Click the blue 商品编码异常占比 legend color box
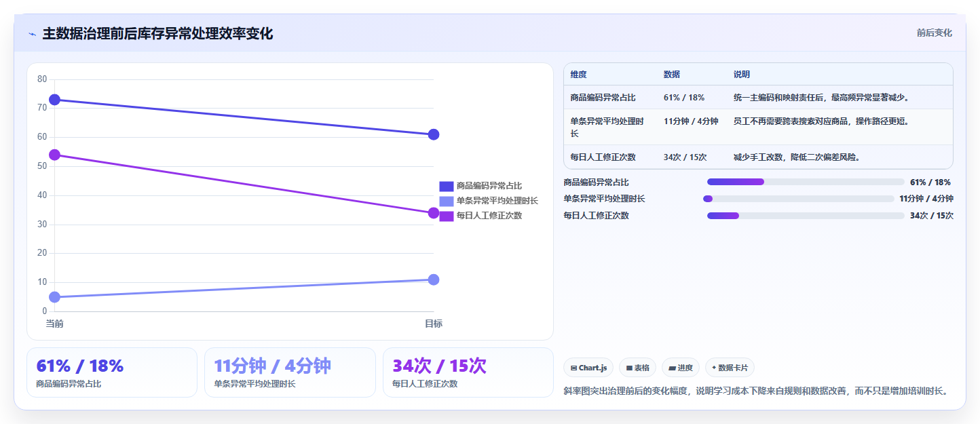Image resolution: width=980 pixels, height=424 pixels. pyautogui.click(x=447, y=186)
